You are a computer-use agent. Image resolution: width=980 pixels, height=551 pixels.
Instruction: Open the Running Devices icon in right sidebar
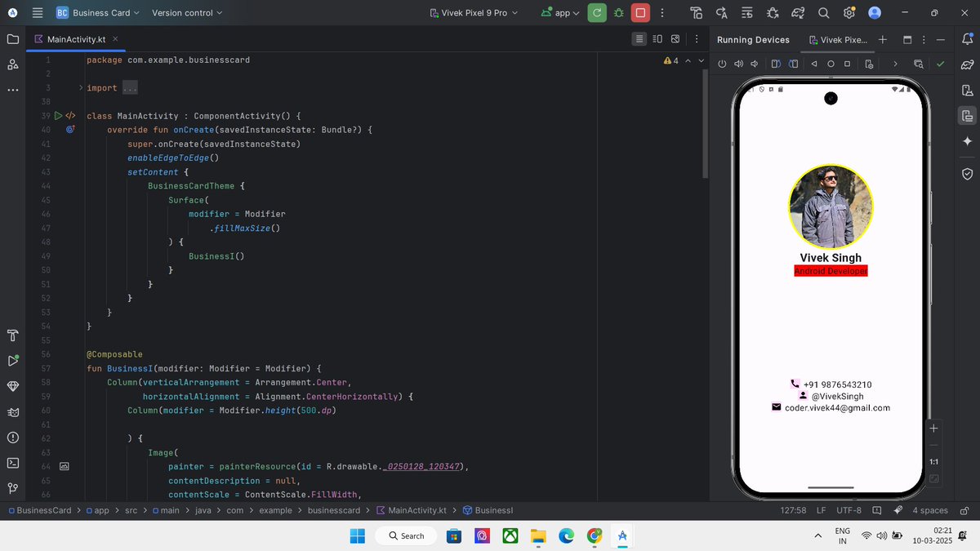click(968, 115)
